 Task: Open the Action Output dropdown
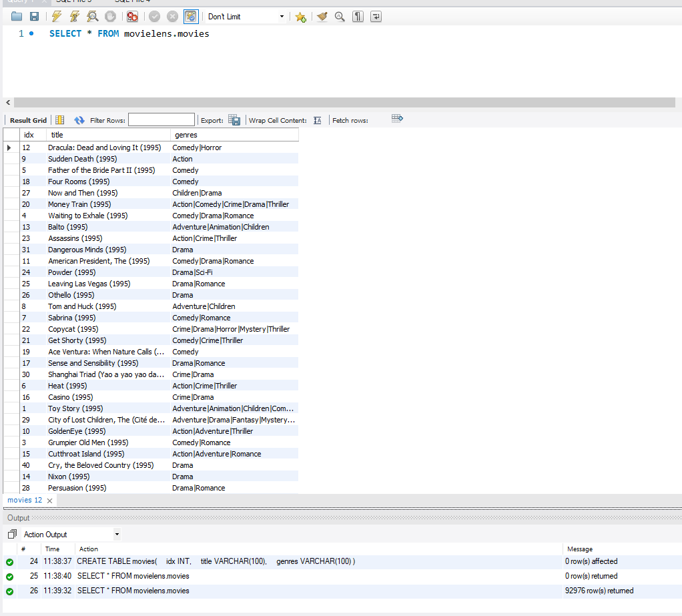(x=71, y=534)
